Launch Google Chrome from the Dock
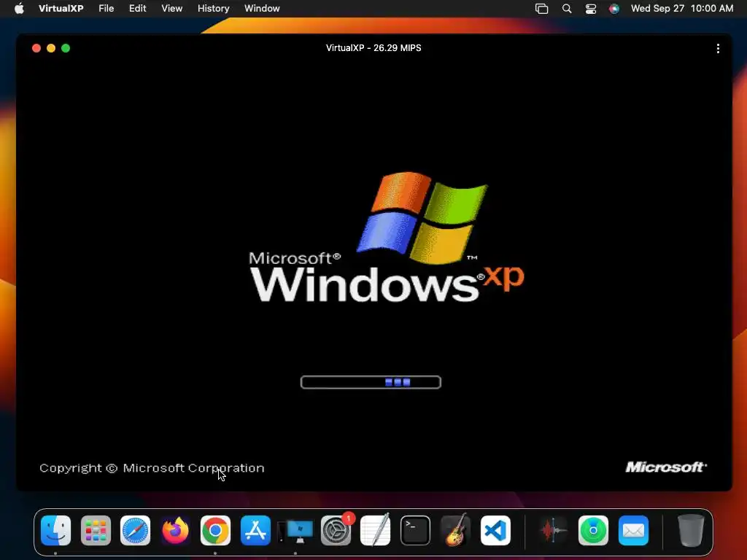Screen dimensions: 747x560 [x=215, y=531]
